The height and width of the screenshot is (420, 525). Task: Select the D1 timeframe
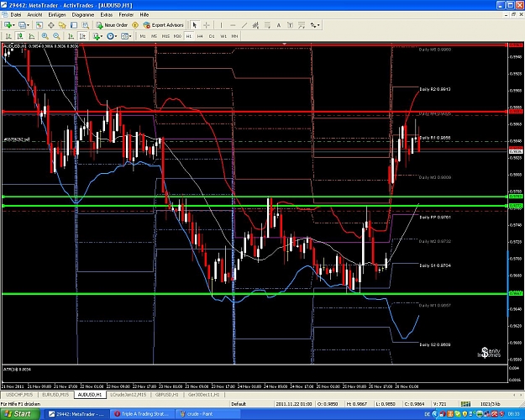click(x=212, y=36)
